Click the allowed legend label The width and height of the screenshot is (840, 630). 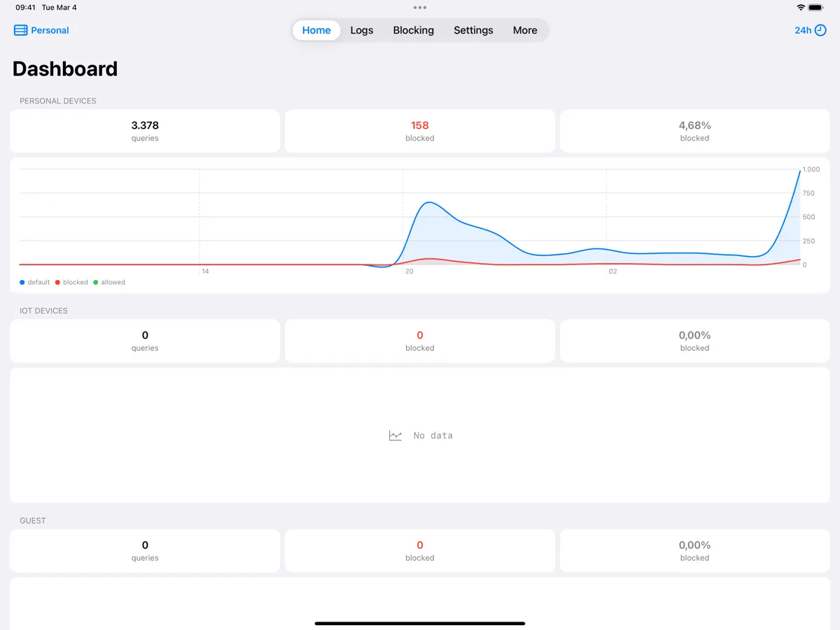[x=113, y=282]
